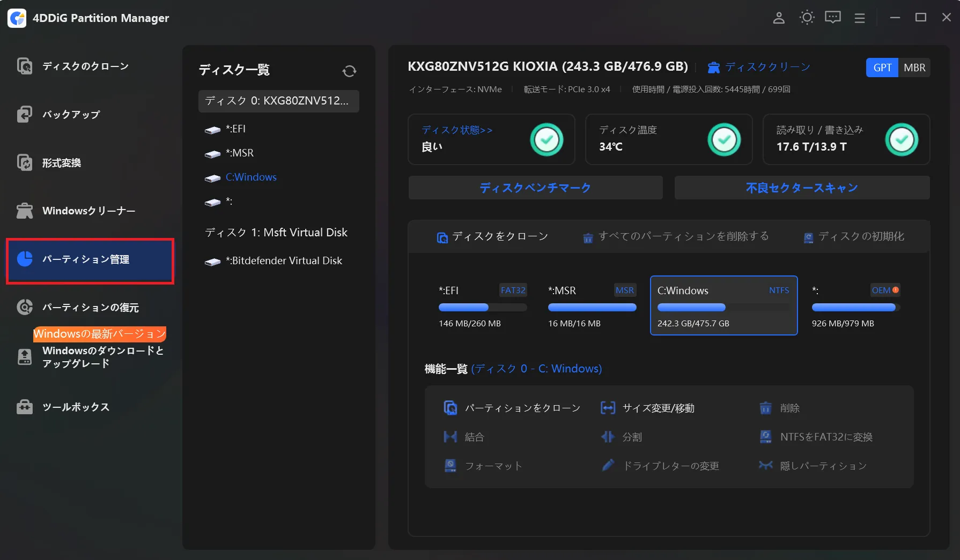Start 不良セクタースキャン
This screenshot has height=560, width=960.
(x=802, y=188)
